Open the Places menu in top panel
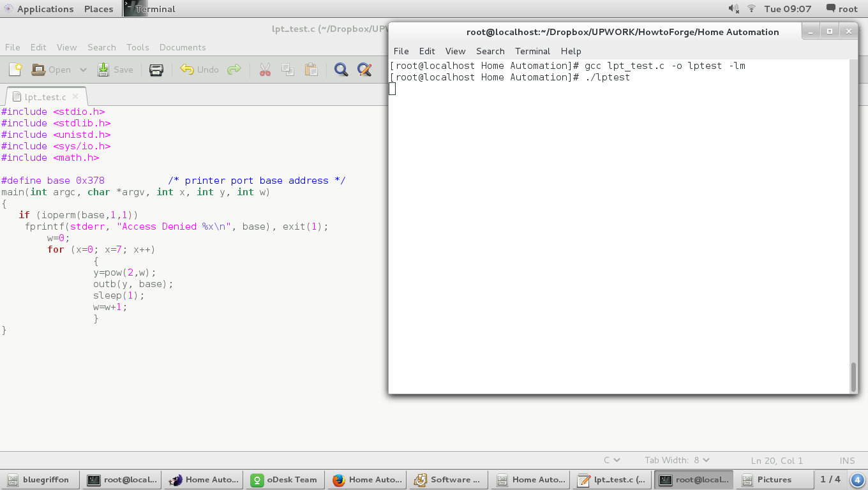 (98, 9)
